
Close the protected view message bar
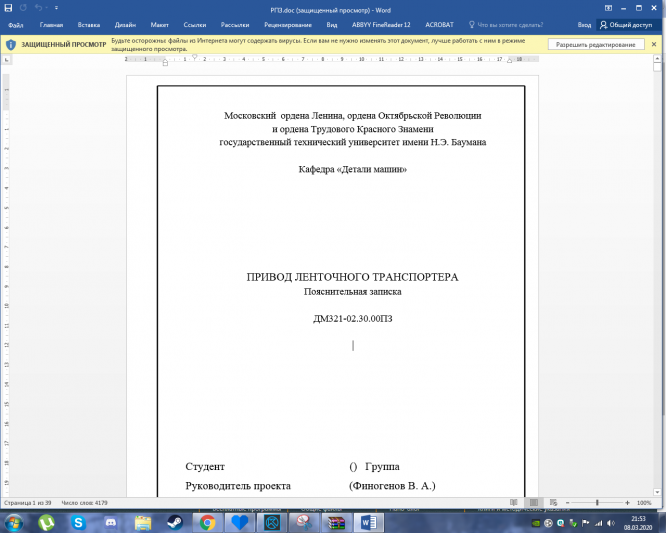(x=654, y=44)
